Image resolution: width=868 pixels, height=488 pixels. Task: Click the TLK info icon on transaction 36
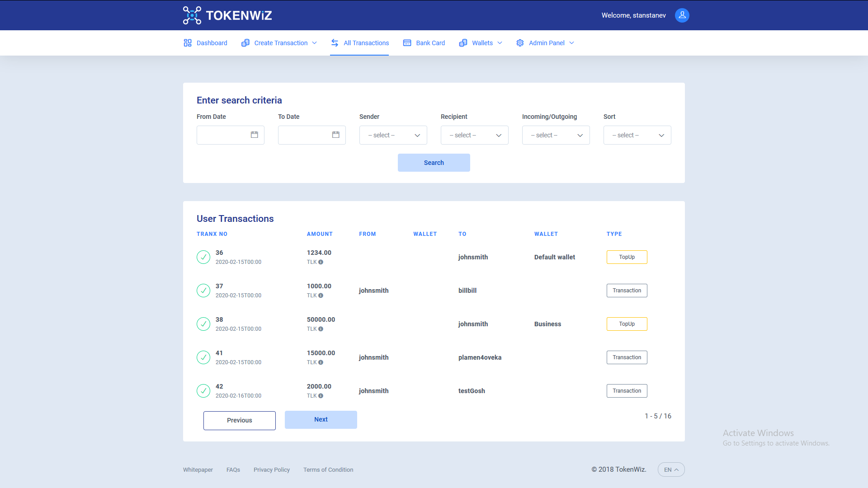(321, 262)
